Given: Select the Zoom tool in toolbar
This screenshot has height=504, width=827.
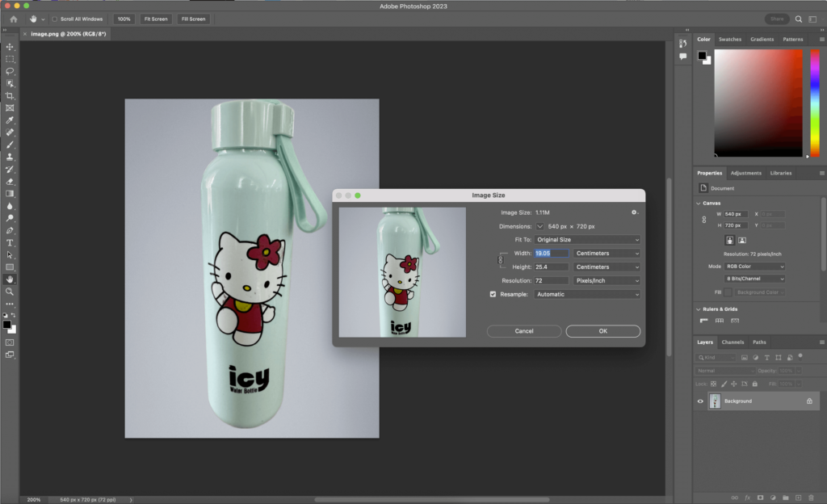Looking at the screenshot, I should coord(10,292).
